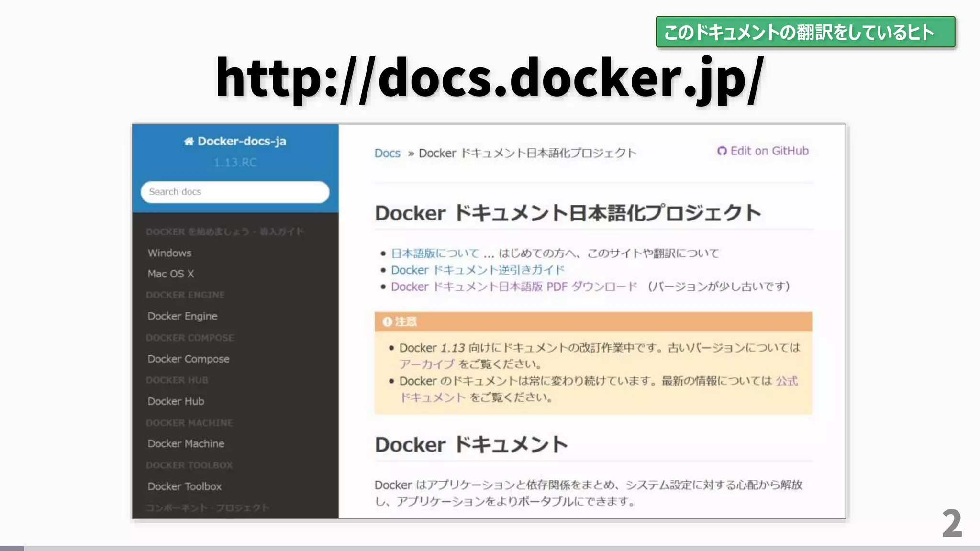The height and width of the screenshot is (551, 980).
Task: Open Docker ドキュメント日本語版 PDF ダウンロード link
Action: pos(514,287)
